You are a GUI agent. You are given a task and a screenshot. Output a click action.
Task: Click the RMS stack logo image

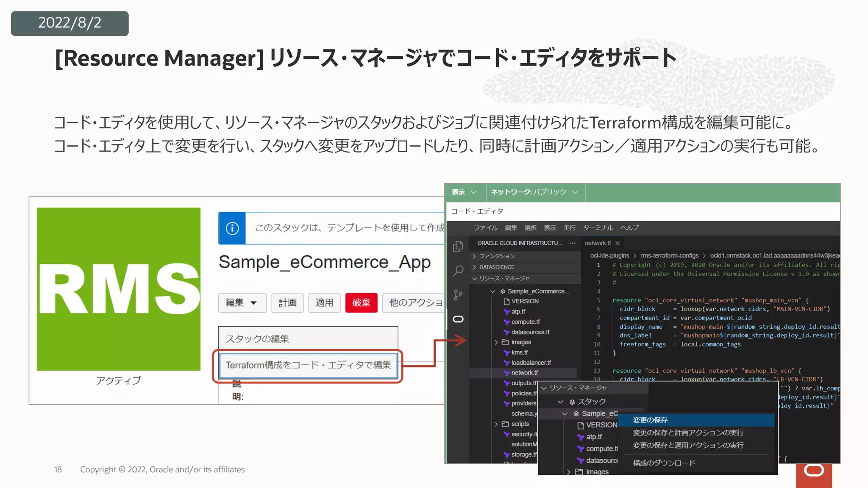pyautogui.click(x=119, y=289)
